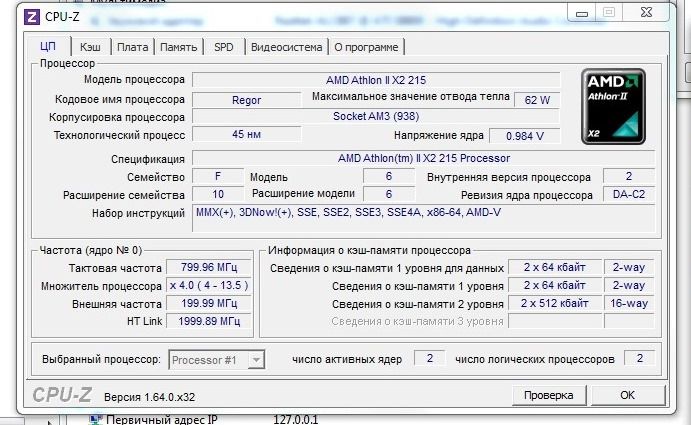Image resolution: width=691 pixels, height=425 pixels.
Task: Click core speed value 799.96 МГц
Action: pos(209,267)
